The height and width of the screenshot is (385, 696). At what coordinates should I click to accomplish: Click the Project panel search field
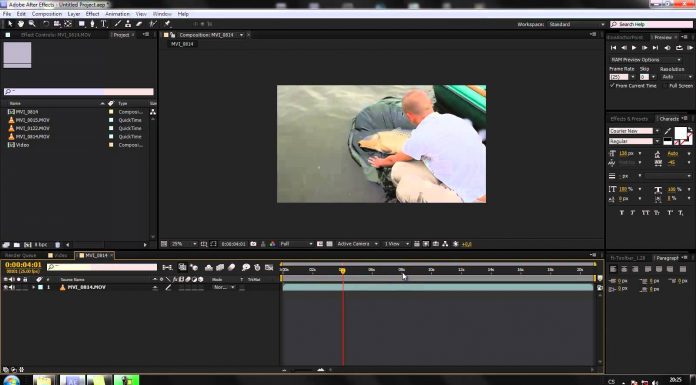79,91
